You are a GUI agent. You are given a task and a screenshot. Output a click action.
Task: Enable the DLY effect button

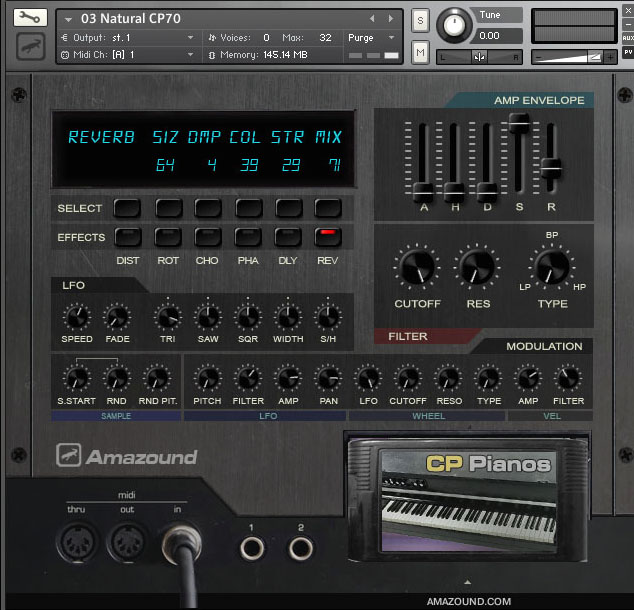pyautogui.click(x=288, y=237)
